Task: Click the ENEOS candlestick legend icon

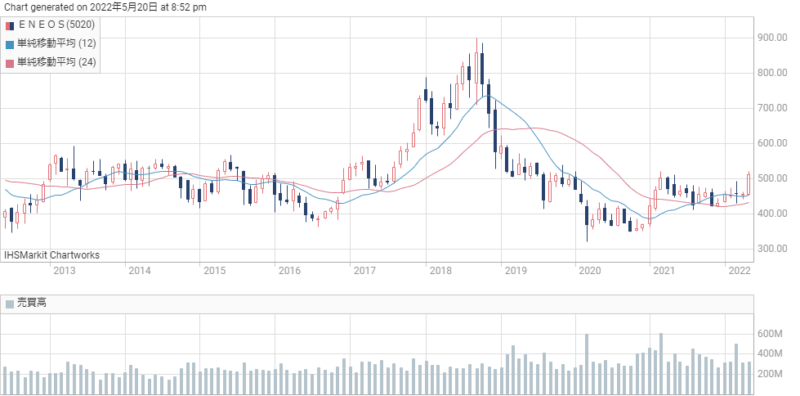Action: [x=10, y=26]
